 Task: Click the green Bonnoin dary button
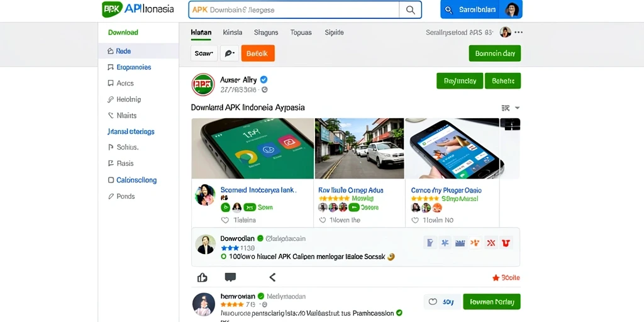(495, 53)
